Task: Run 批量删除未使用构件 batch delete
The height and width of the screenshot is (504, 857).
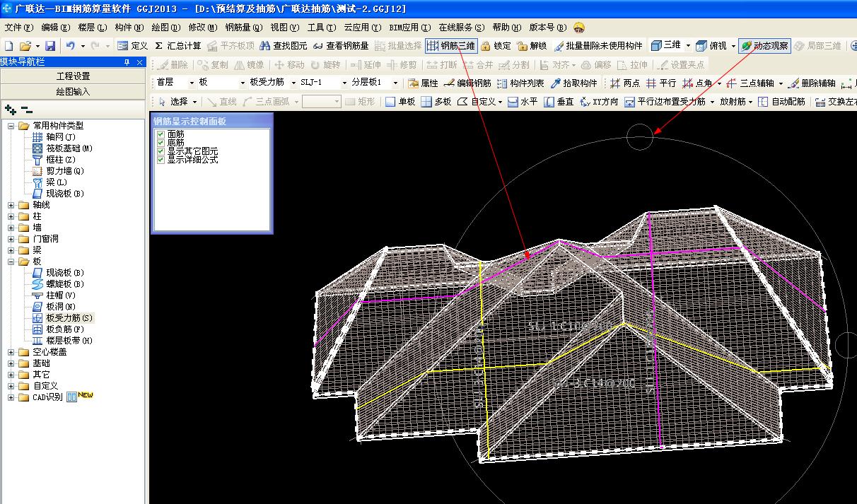Action: pos(598,45)
